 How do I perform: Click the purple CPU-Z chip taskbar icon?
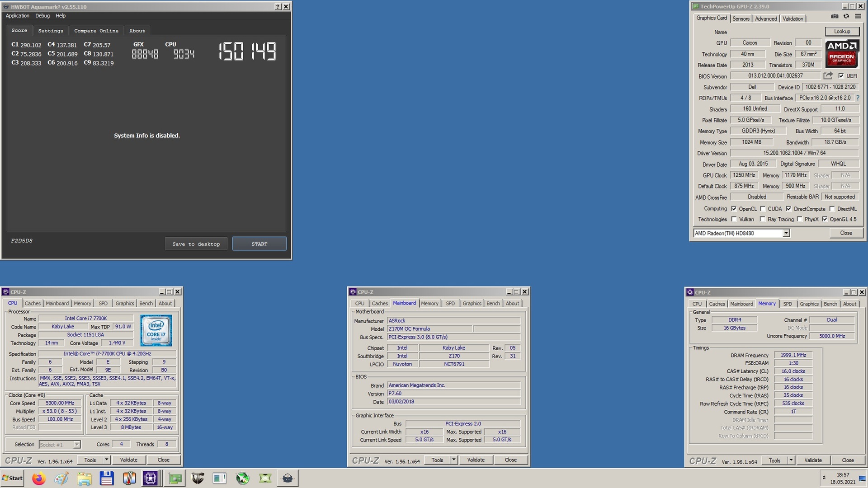[151, 478]
